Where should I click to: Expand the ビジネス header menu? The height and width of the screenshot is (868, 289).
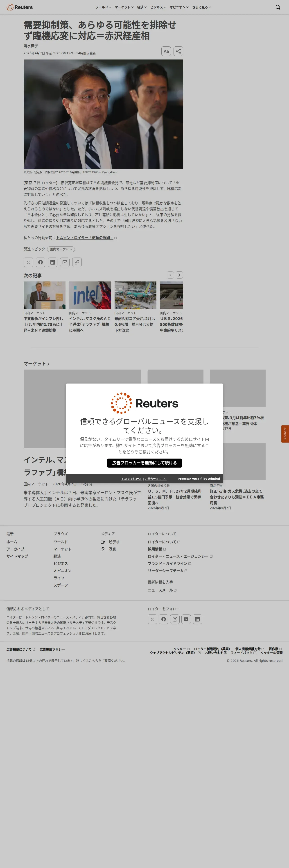[158, 7]
